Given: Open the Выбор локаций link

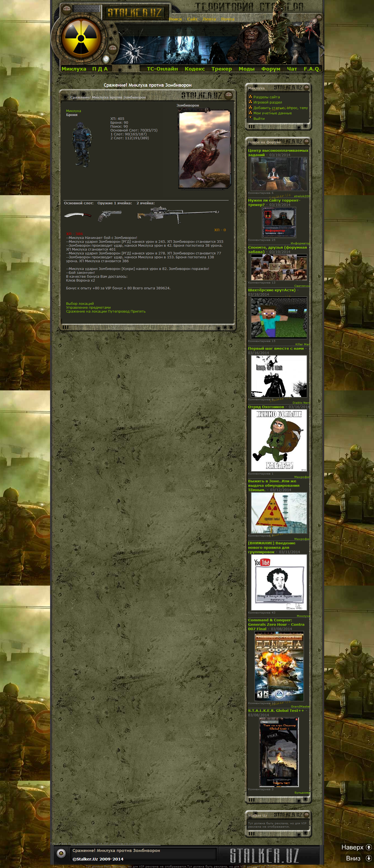Looking at the screenshot, I should coord(80,304).
